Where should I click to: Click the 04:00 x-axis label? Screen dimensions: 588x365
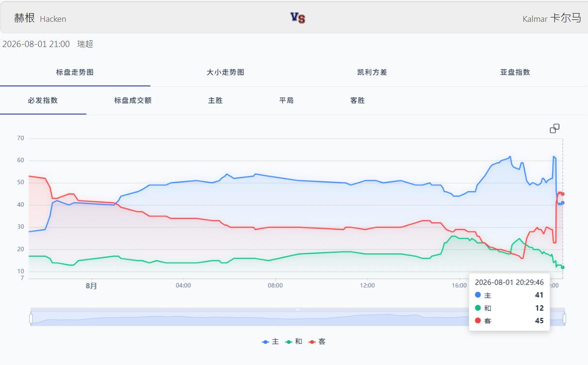coord(183,285)
